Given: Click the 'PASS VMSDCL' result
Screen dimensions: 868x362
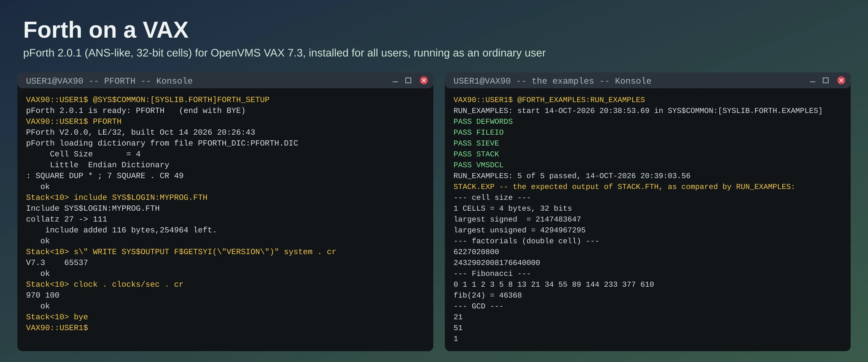Looking at the screenshot, I should click(478, 165).
